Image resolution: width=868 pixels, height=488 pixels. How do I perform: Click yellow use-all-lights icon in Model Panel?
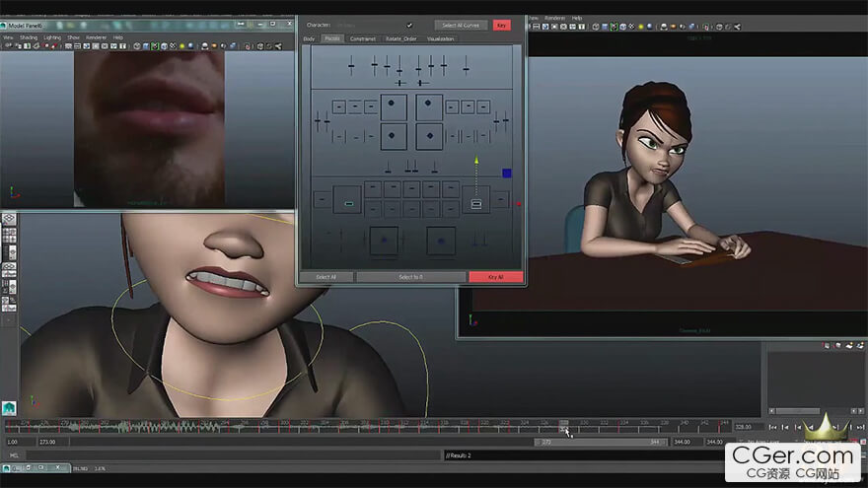pos(181,46)
